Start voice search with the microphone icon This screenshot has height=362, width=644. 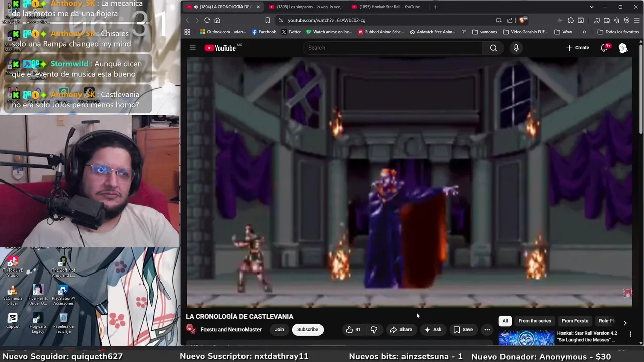(516, 48)
